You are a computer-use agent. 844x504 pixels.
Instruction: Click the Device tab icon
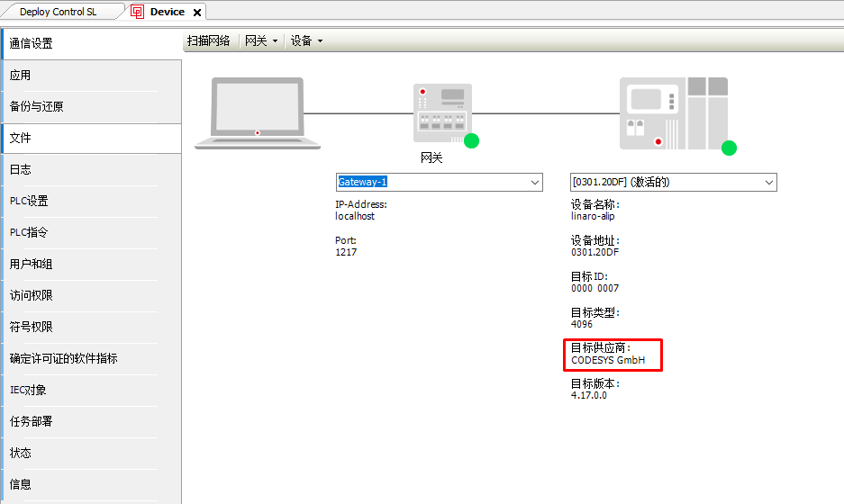[x=137, y=12]
